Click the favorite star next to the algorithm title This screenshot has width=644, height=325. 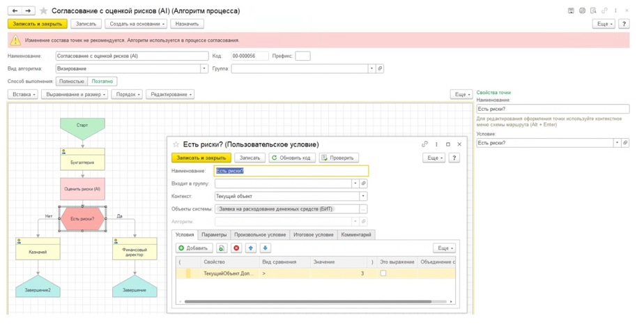(x=44, y=11)
